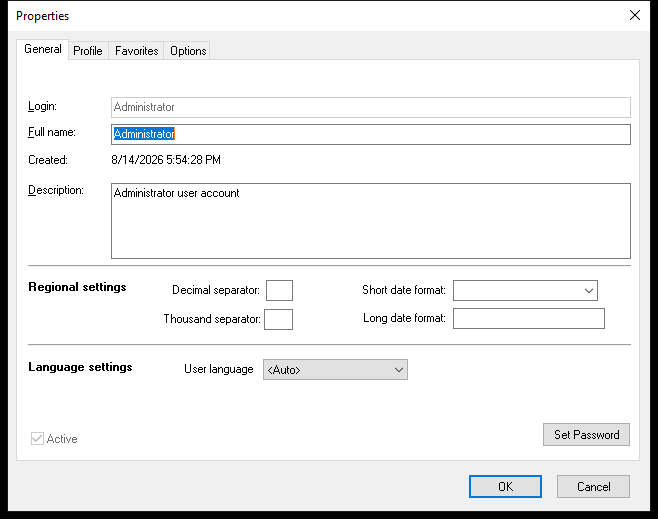The height and width of the screenshot is (519, 658).
Task: Confirm with the OK button
Action: point(505,487)
